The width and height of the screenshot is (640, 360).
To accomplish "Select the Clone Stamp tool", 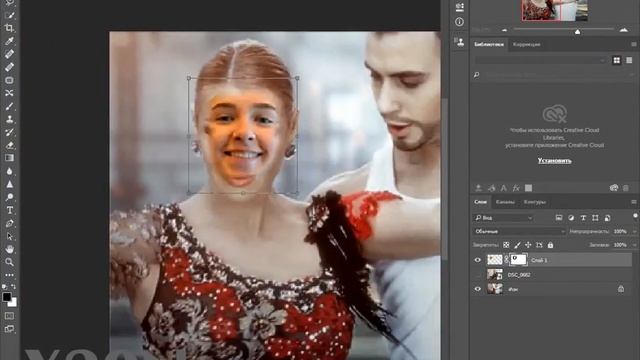I will click(9, 119).
